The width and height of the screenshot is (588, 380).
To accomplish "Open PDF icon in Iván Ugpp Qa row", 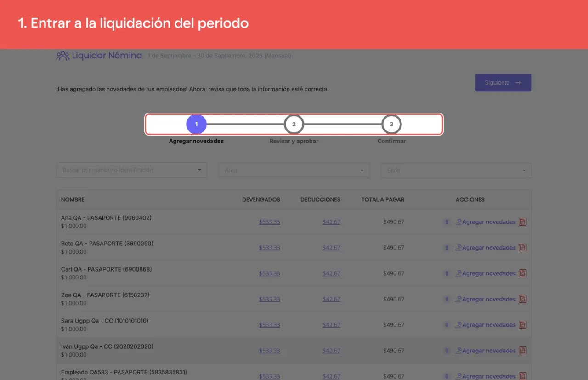I will (x=523, y=351).
